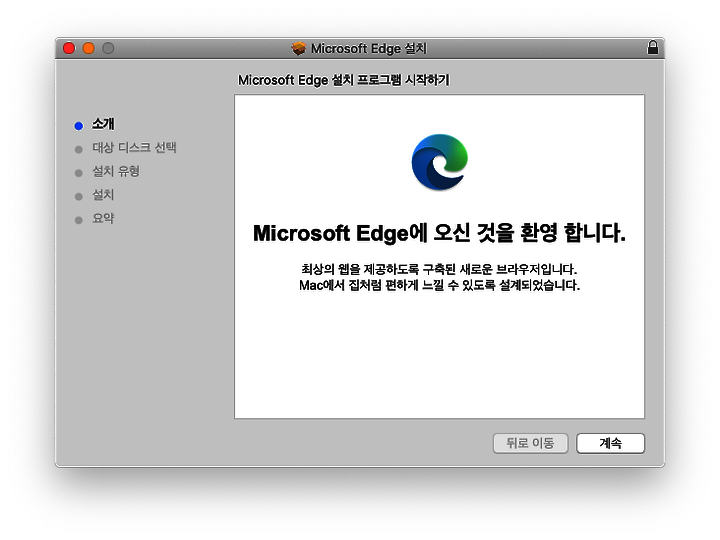Click the description line starting with 'Mac에서'
720x540 pixels.
coord(439,285)
